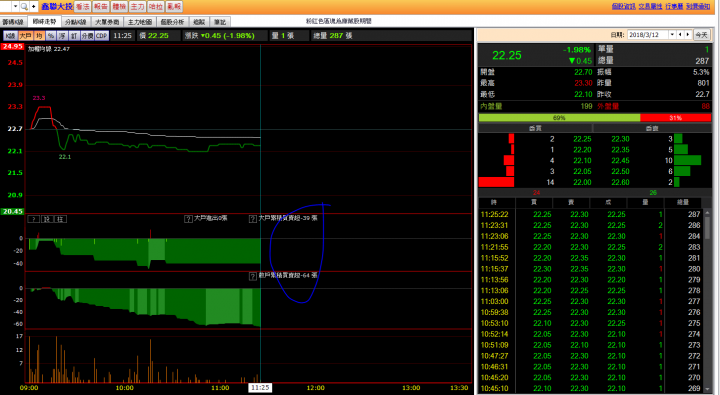The width and height of the screenshot is (720, 395).
Task: Open the 交易屬性 link
Action: (650, 6)
